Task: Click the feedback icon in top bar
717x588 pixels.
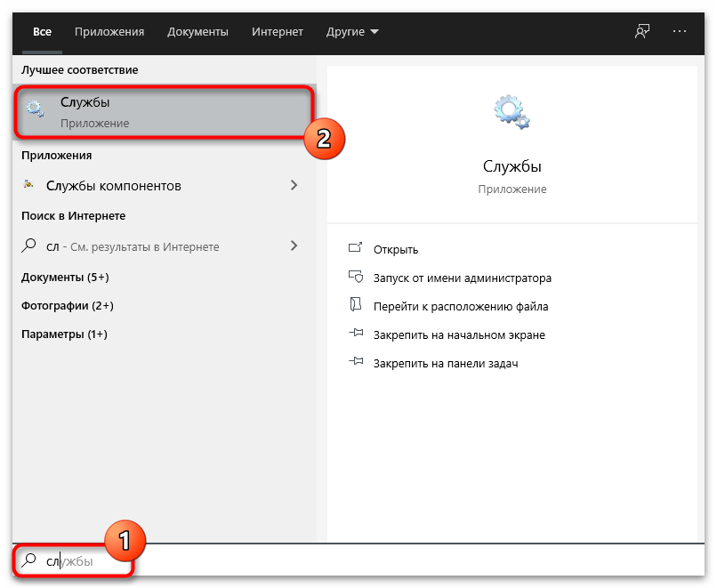Action: click(x=642, y=31)
